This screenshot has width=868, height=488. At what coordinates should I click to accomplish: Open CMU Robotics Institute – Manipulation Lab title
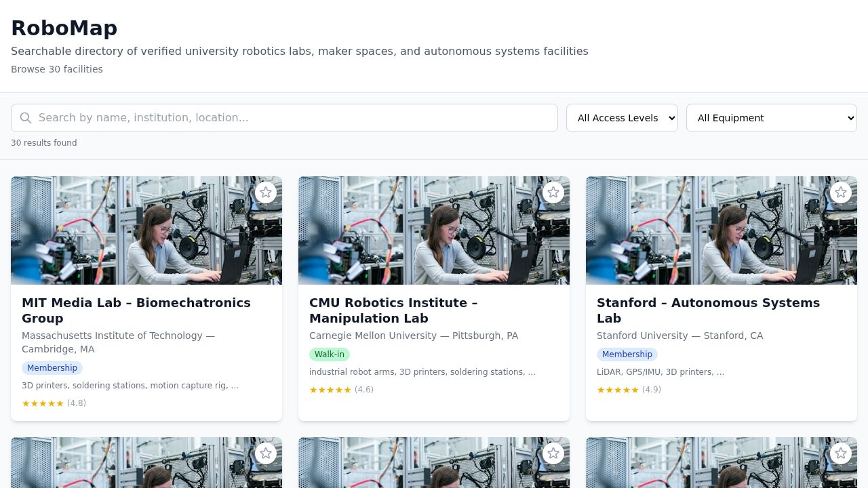[393, 310]
